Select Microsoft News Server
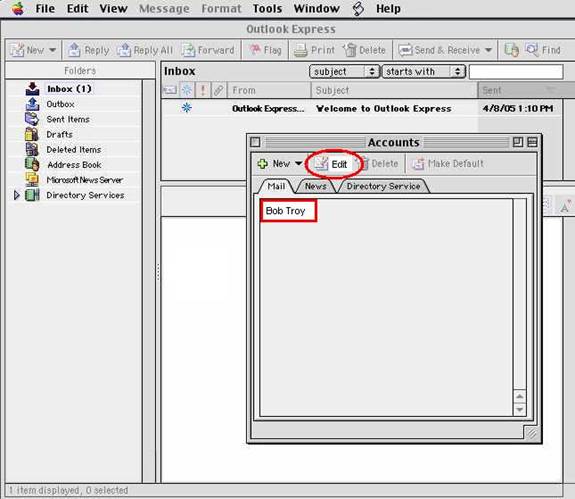Image resolution: width=575 pixels, height=499 pixels. pos(84,180)
